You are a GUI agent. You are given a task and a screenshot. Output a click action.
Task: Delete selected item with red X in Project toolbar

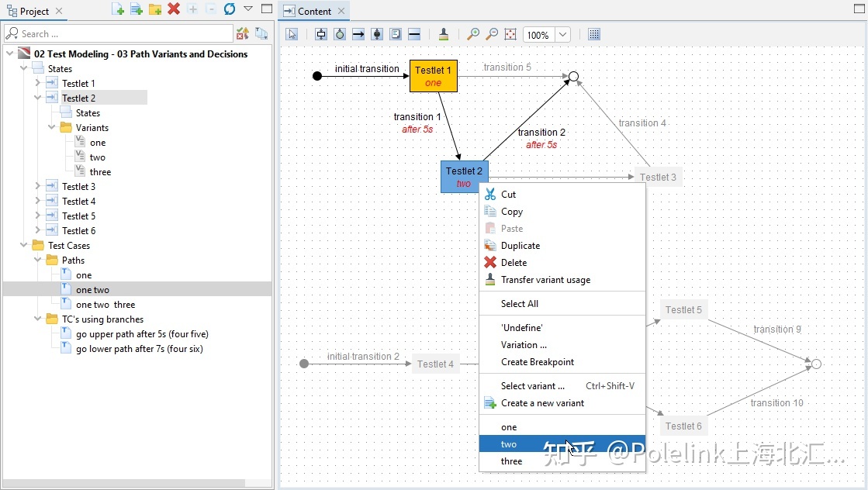[x=174, y=9]
